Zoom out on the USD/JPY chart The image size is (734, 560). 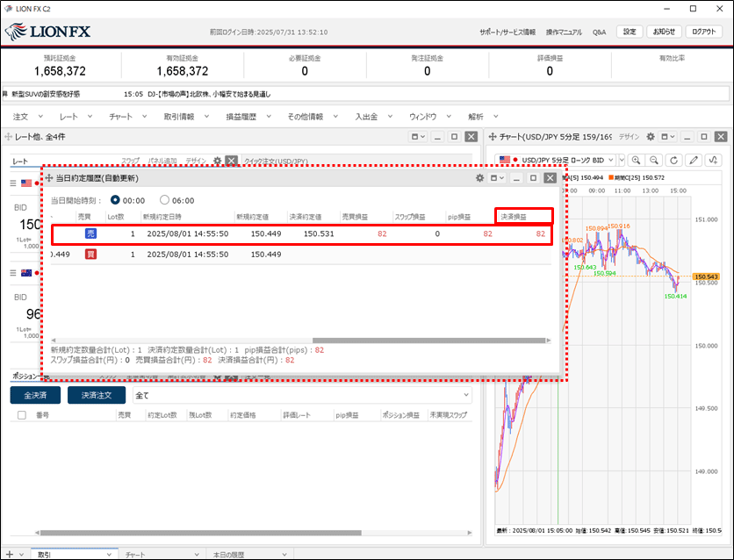pyautogui.click(x=654, y=160)
